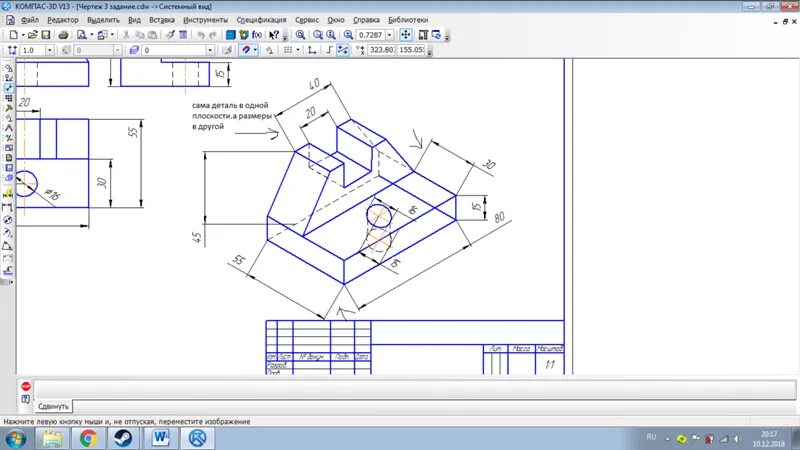Open the Сервис menu
This screenshot has width=800, height=450.
click(307, 20)
